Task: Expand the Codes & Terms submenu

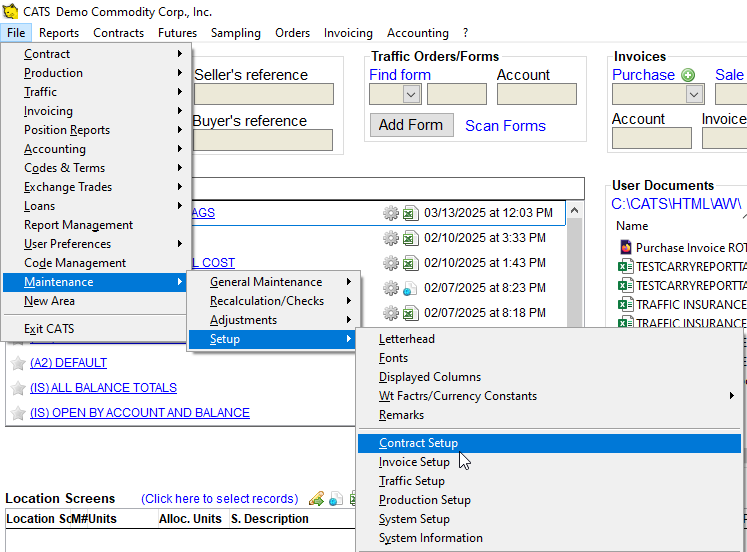Action: tap(96, 168)
